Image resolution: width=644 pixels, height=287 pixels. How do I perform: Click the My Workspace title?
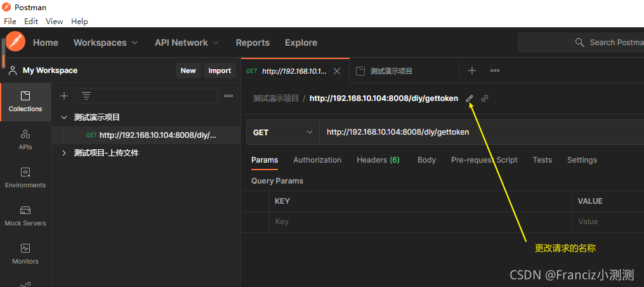(50, 70)
